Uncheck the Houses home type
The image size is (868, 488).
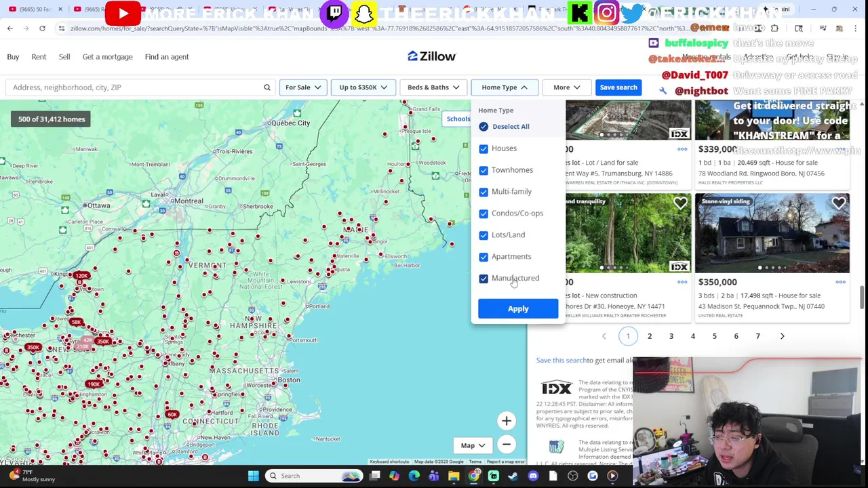coord(484,148)
